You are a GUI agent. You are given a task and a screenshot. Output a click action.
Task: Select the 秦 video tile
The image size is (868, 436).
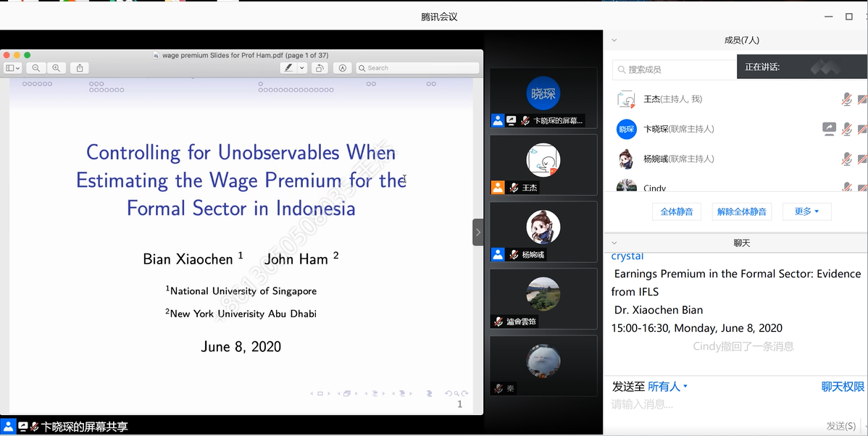[543, 365]
